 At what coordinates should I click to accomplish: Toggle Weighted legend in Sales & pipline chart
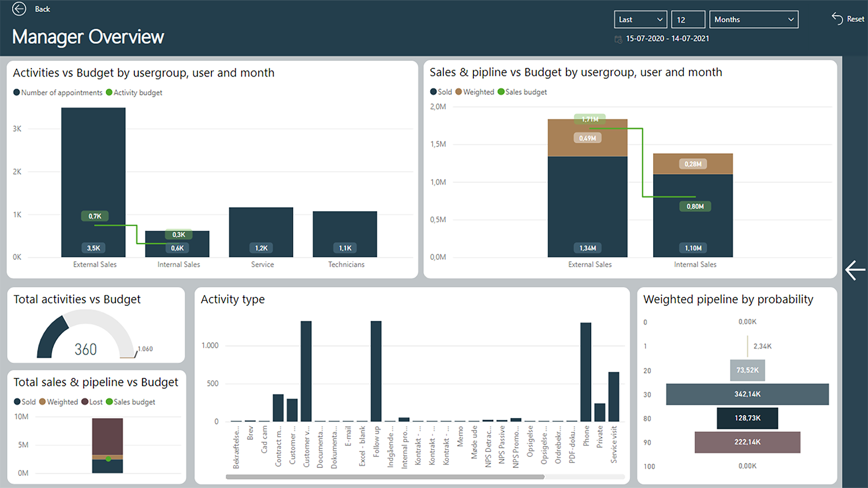[458, 92]
